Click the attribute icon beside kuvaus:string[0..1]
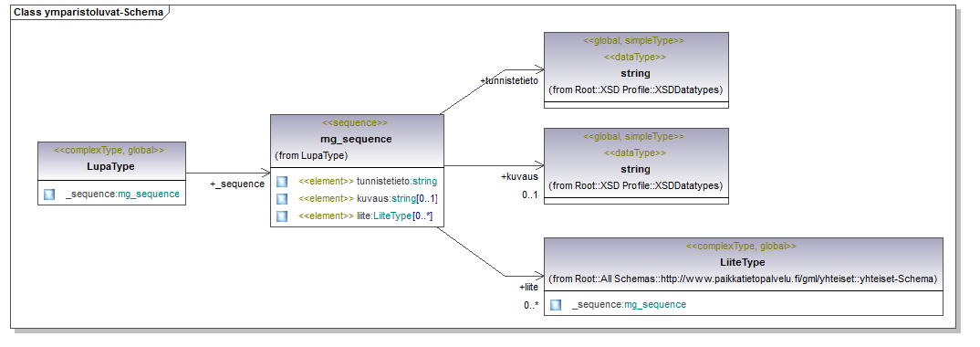This screenshot has width=980, height=347. [x=282, y=199]
